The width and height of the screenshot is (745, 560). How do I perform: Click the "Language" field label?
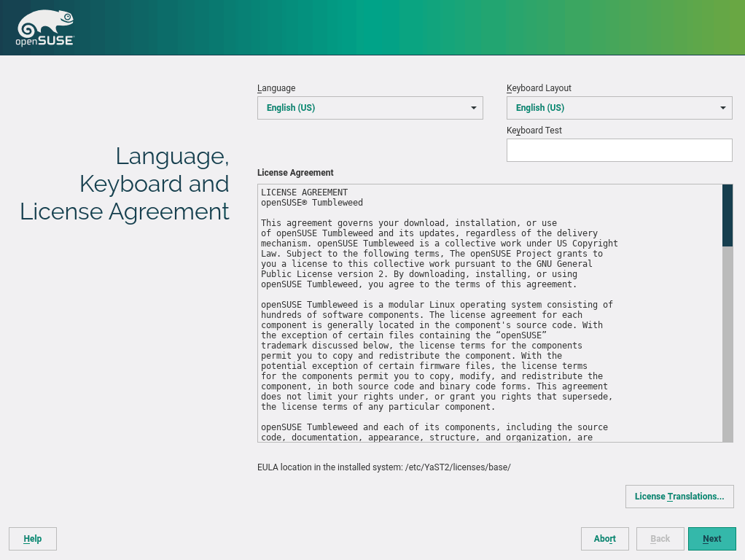(x=276, y=88)
